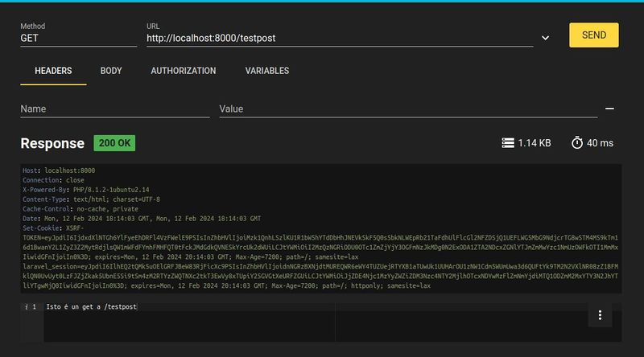Click the 'Host: localhost:8000' header line
This screenshot has height=357, width=644.
pyautogui.click(x=59, y=170)
